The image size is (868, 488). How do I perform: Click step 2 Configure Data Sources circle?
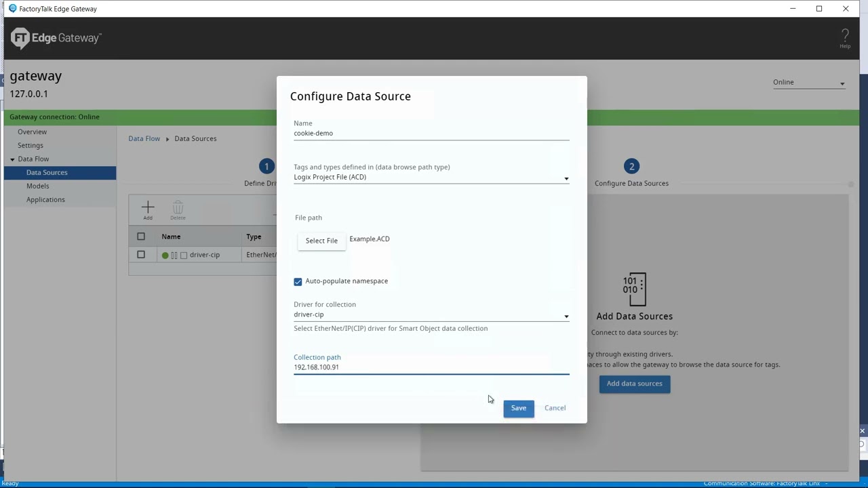pos(631,167)
